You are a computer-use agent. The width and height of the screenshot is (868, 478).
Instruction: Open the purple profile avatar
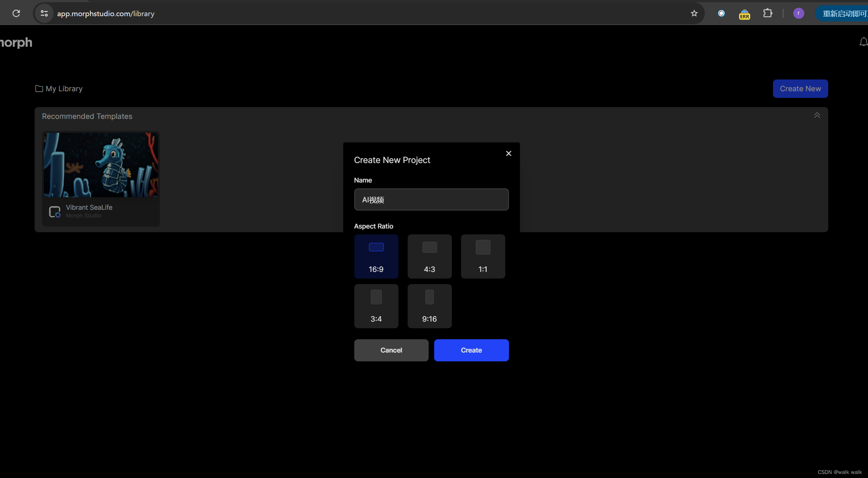(798, 14)
